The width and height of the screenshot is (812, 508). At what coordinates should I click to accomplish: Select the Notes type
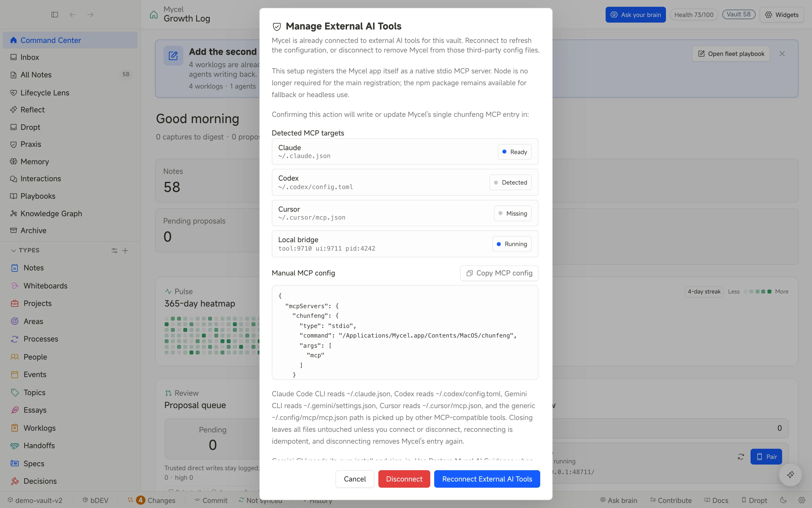click(70, 268)
